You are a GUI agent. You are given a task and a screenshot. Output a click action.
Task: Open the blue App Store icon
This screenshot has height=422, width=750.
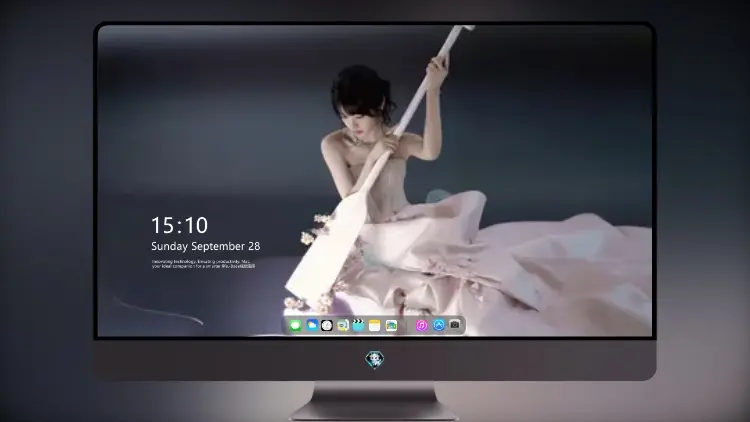[439, 325]
